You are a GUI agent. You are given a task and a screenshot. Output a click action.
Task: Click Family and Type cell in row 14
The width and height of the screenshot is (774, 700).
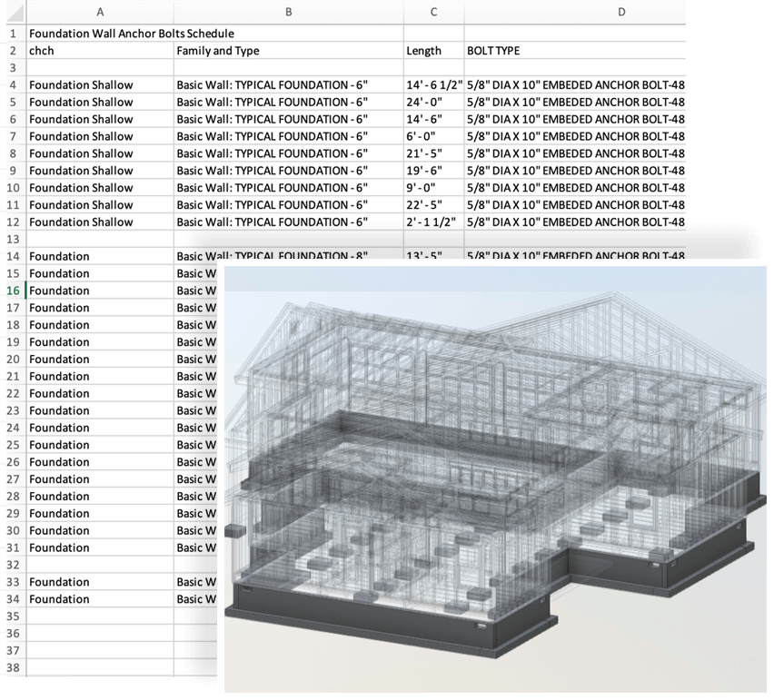pos(288,255)
